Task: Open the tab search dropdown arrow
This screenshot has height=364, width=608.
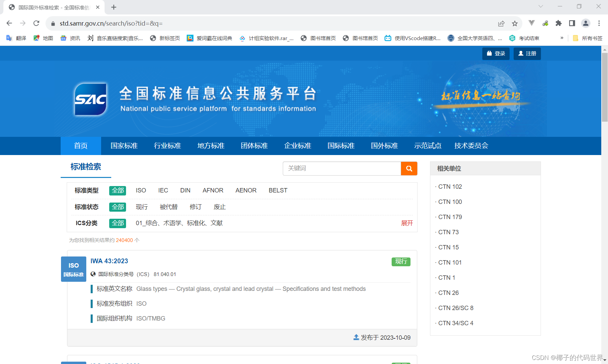Action: point(541,6)
